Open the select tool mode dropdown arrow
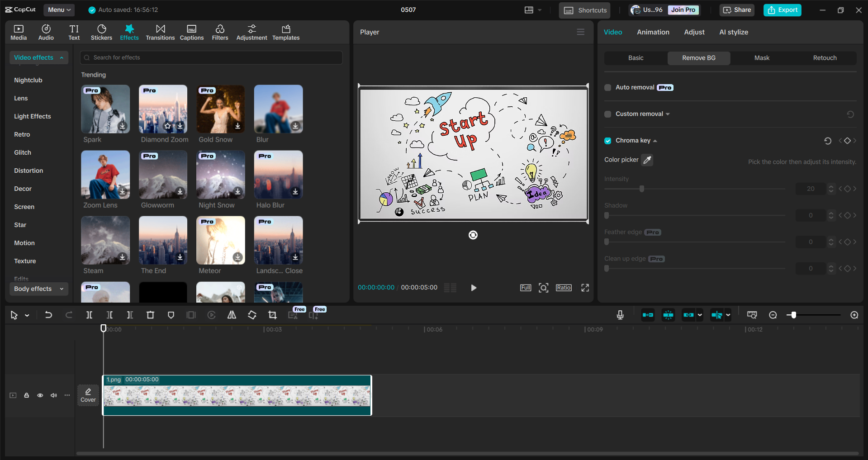 (27, 315)
